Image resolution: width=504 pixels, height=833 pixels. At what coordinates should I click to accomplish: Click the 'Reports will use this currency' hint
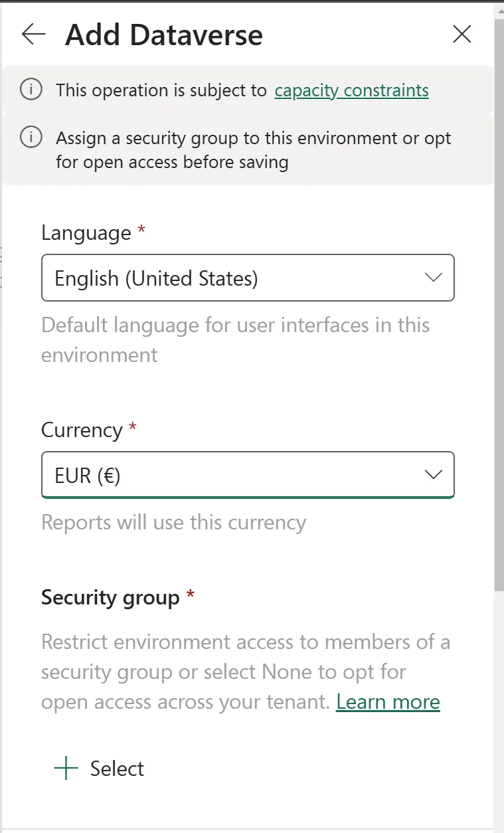pyautogui.click(x=173, y=523)
